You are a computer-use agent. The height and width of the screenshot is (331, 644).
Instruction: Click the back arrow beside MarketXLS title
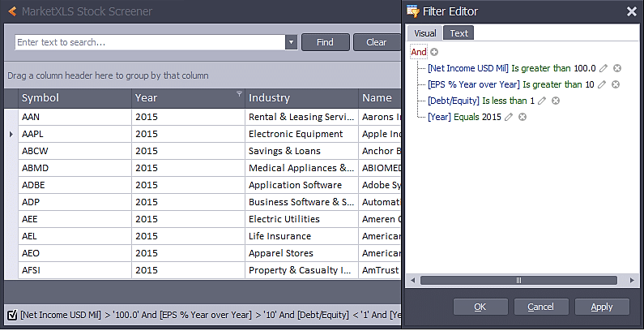coord(12,11)
